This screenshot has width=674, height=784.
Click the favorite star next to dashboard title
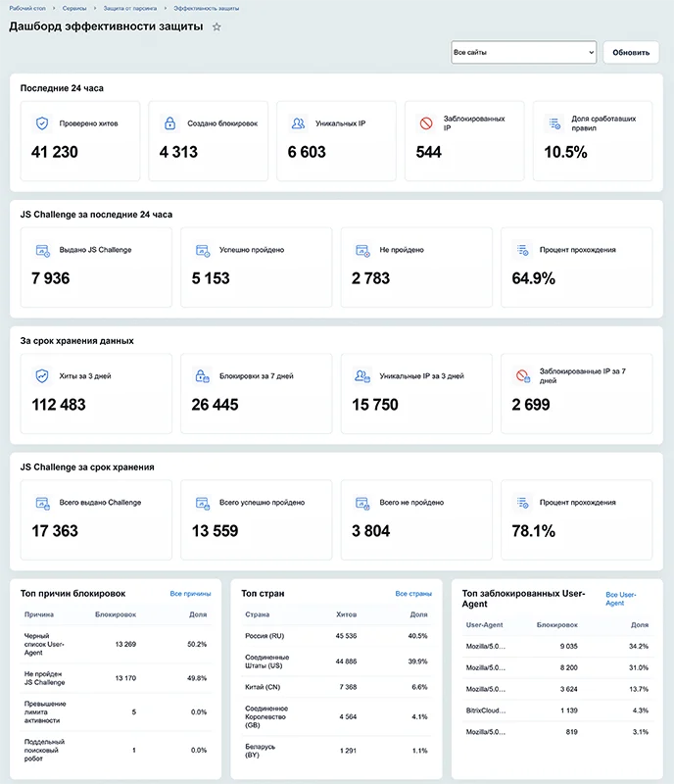click(x=217, y=27)
